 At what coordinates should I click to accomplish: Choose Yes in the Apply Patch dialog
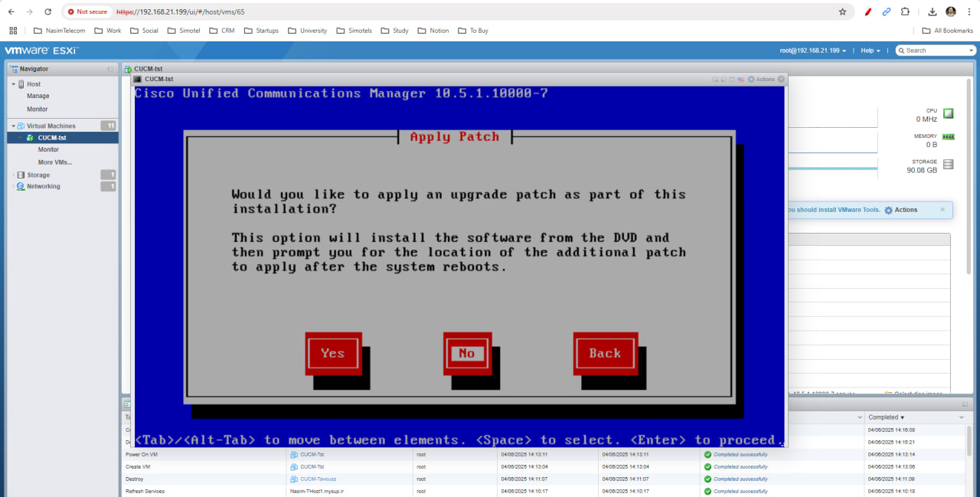(333, 353)
